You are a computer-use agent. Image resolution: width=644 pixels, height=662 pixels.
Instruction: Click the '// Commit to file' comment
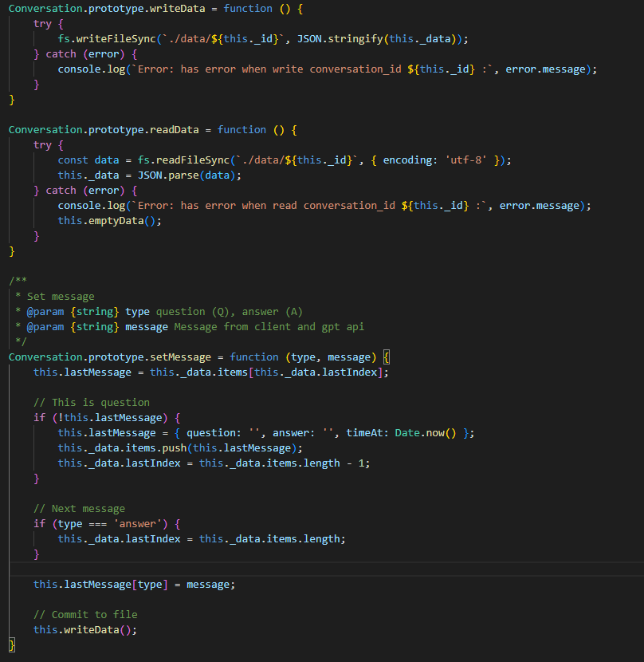[85, 614]
